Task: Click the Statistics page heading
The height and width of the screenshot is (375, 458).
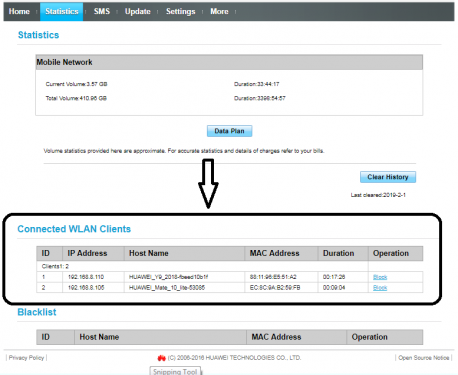Action: tap(38, 35)
